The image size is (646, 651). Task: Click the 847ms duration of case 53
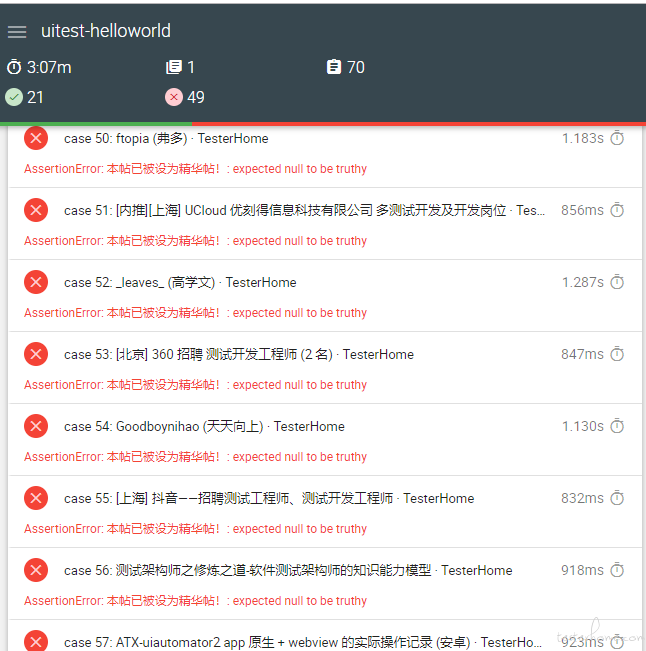coord(582,354)
